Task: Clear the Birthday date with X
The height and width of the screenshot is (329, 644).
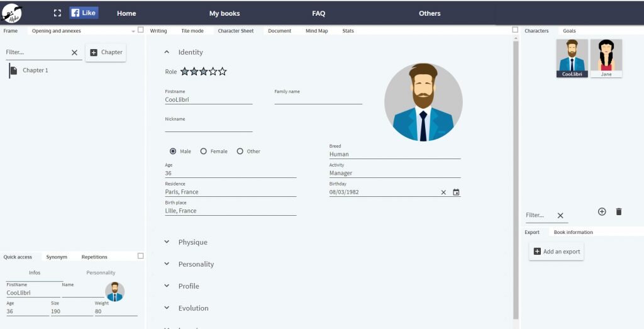Action: [x=443, y=192]
